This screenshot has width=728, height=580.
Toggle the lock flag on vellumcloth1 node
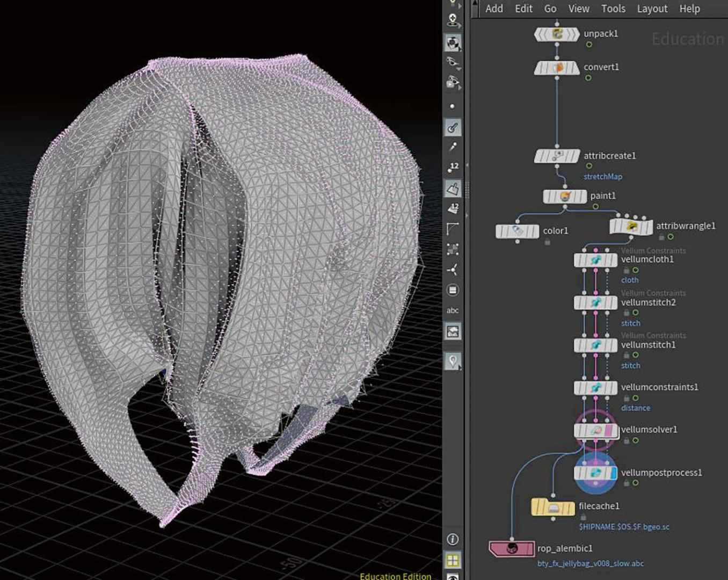click(627, 270)
